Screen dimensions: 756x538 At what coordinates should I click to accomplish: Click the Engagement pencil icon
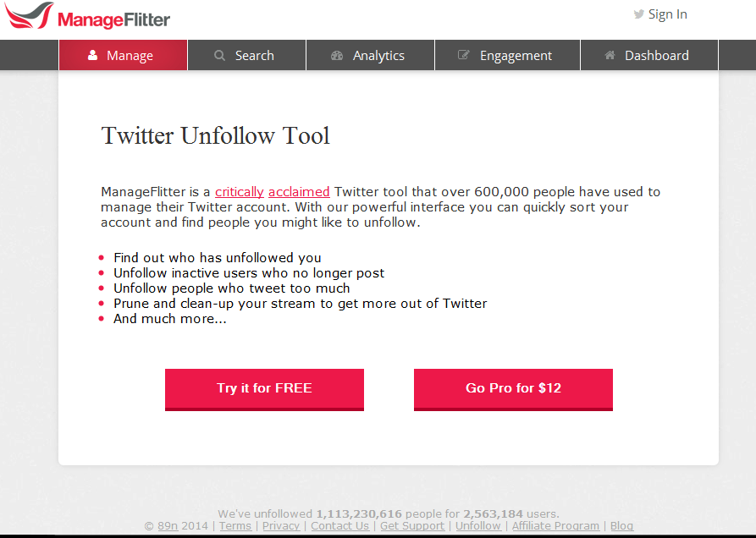click(464, 56)
